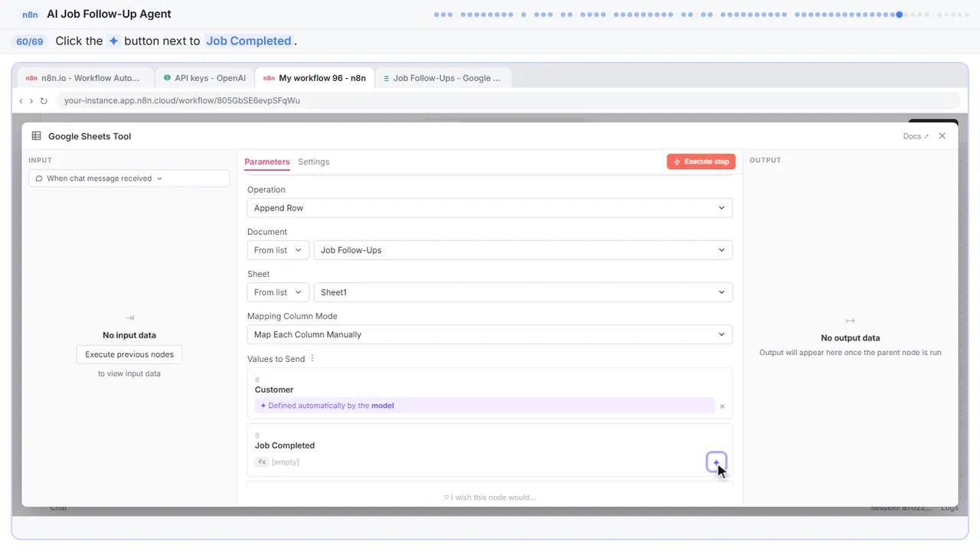Click the browser reload icon
This screenshot has width=980, height=551.
[44, 101]
